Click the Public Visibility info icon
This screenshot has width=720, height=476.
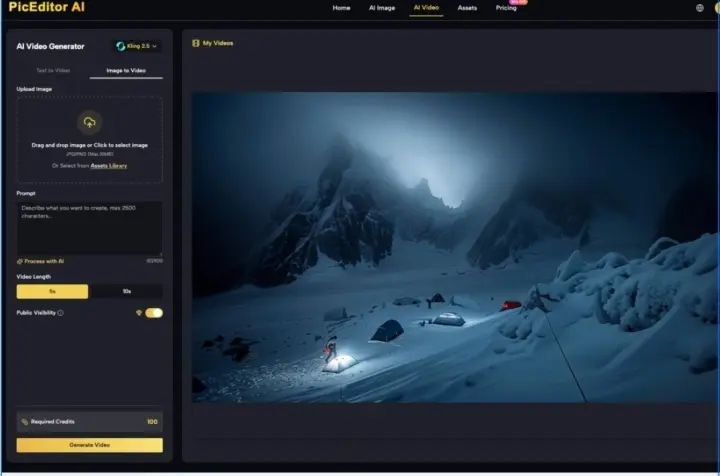[x=61, y=313]
